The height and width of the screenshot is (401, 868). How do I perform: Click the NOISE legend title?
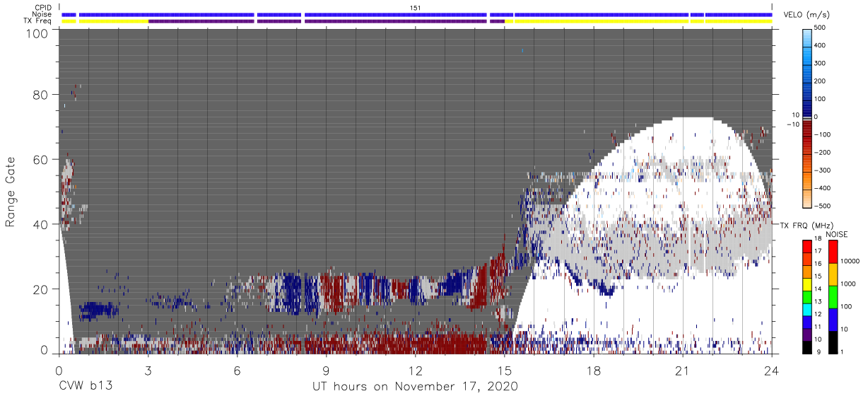click(x=836, y=234)
